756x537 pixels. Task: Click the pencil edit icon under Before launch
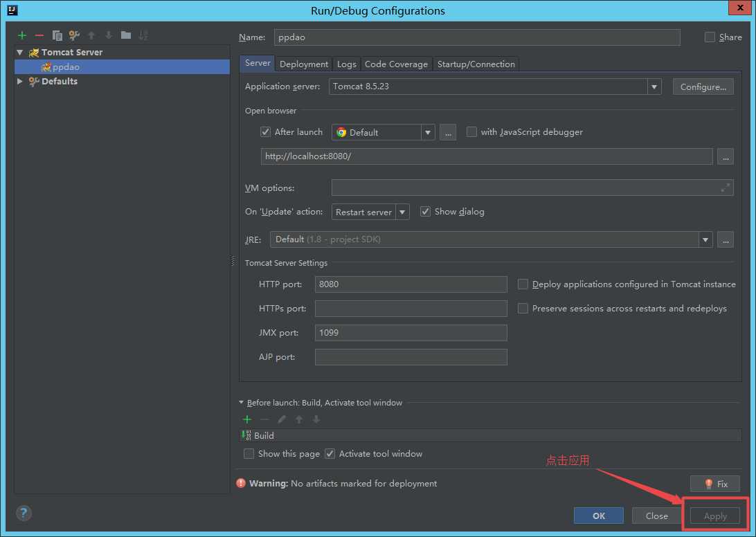[x=282, y=419]
